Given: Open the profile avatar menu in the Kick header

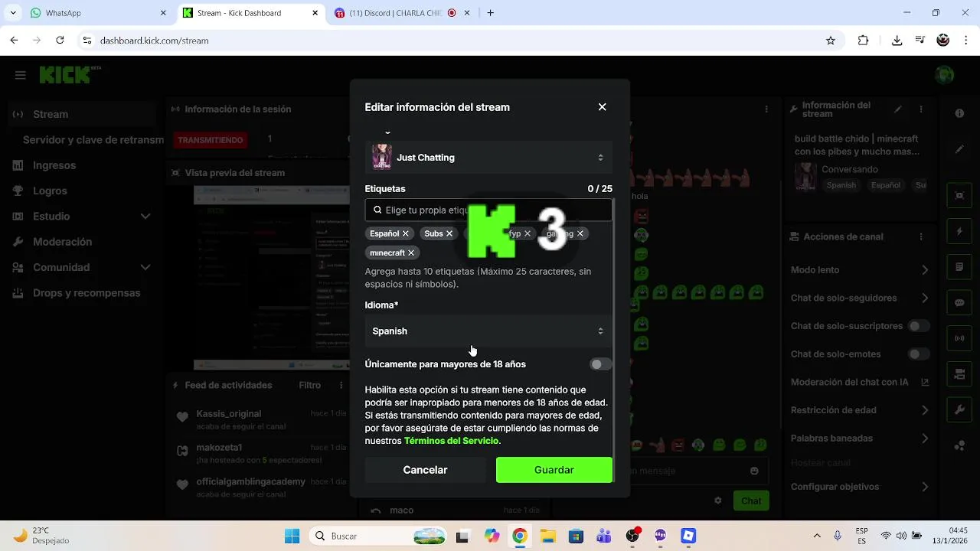Looking at the screenshot, I should pyautogui.click(x=945, y=75).
